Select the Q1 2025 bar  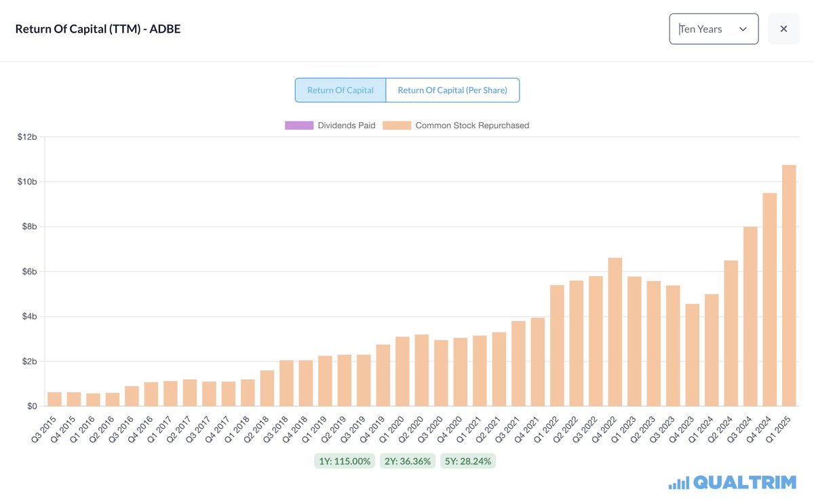[789, 286]
